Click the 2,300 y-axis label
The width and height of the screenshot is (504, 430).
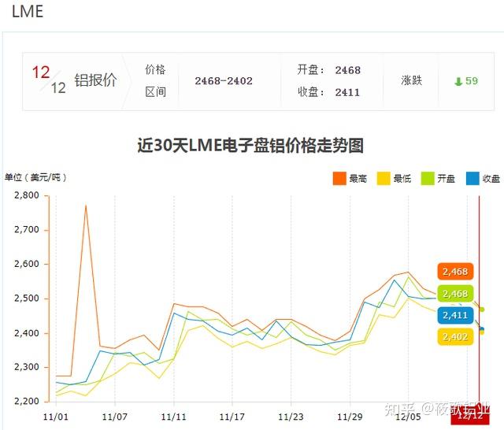27,367
